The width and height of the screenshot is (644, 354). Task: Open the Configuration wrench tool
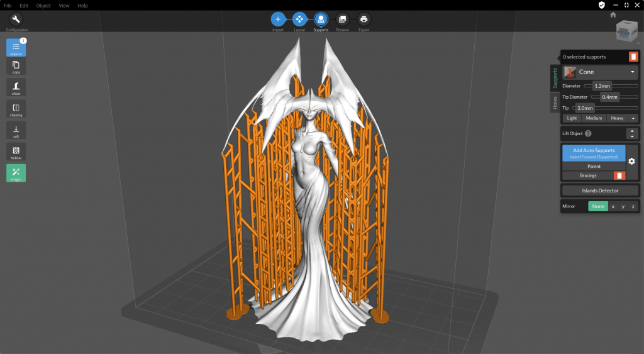pos(16,19)
